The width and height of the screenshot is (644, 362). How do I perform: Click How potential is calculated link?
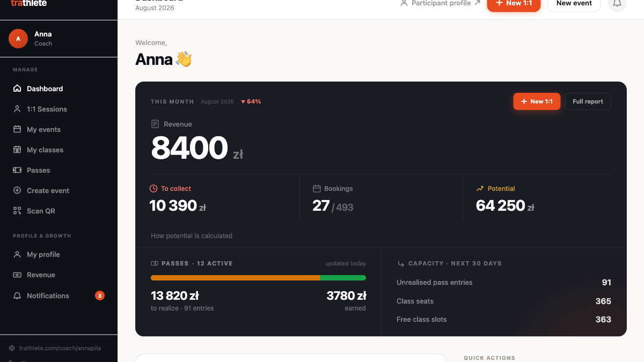[192, 235]
